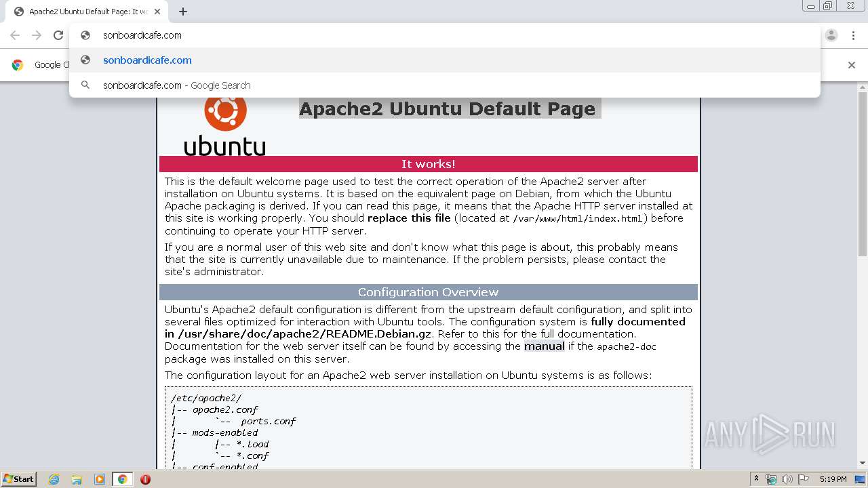Open a new browser tab
Screen dimensions: 868x488
(x=183, y=12)
